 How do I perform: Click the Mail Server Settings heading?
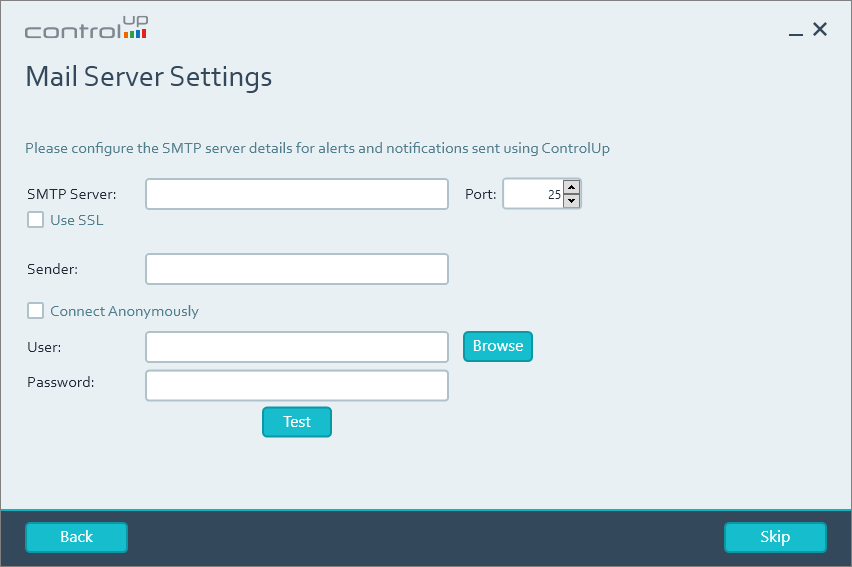coord(148,77)
